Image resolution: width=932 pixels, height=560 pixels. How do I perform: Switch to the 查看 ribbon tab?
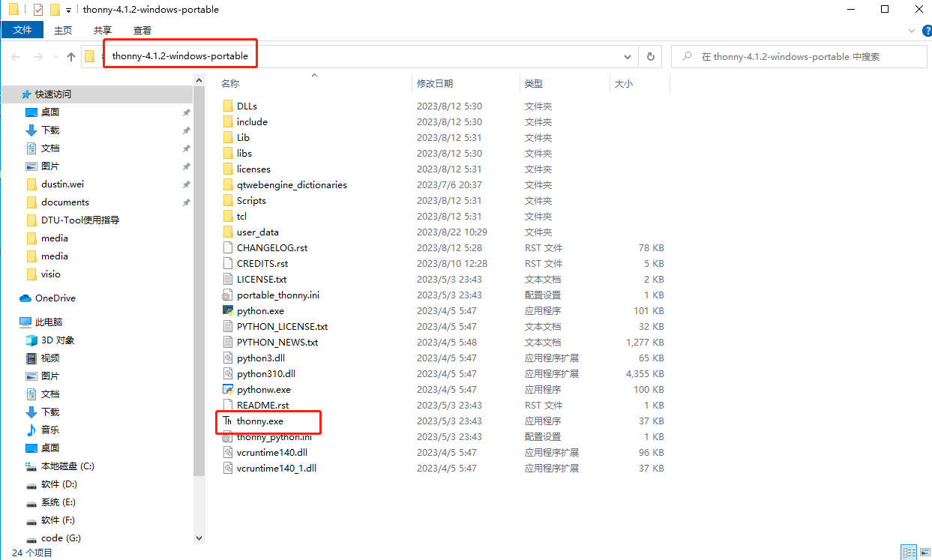click(x=142, y=30)
